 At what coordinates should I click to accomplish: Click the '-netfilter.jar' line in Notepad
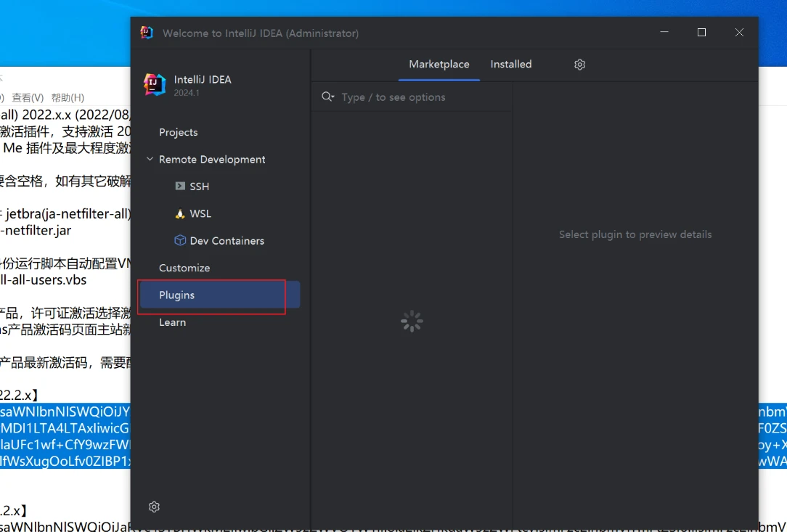(x=36, y=230)
